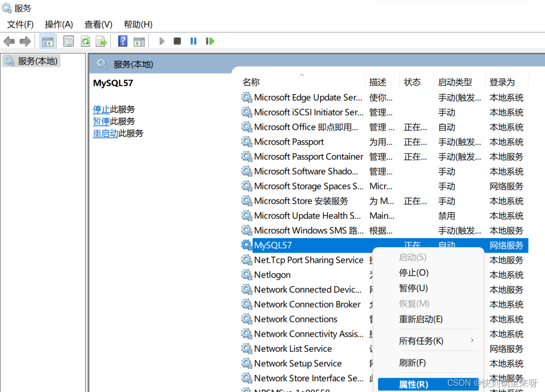
Task: Select Network Store Interface Service row
Action: click(x=306, y=378)
